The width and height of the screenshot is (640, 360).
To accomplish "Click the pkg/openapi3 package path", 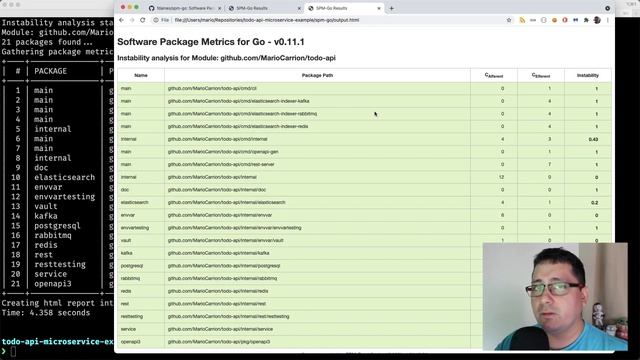I will pyautogui.click(x=219, y=341).
